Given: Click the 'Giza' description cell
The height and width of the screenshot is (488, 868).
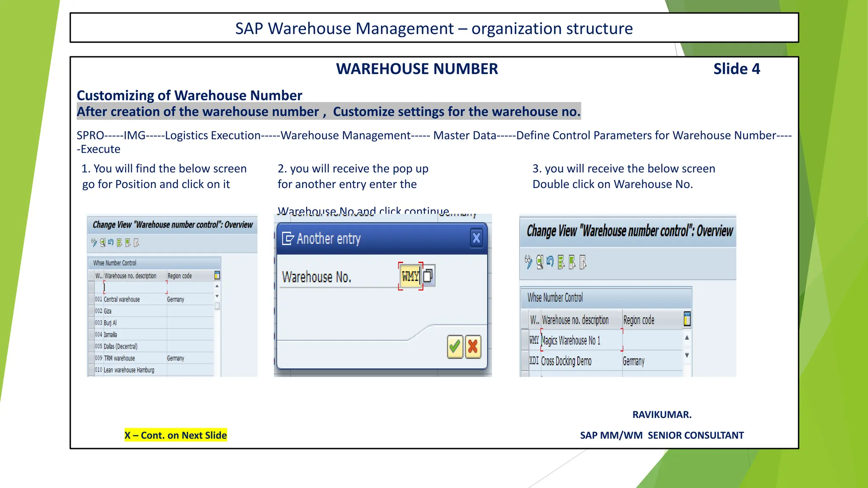Looking at the screenshot, I should [135, 311].
